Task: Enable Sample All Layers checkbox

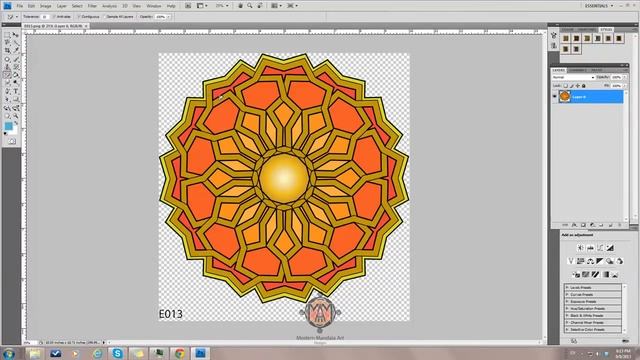Action: click(105, 17)
